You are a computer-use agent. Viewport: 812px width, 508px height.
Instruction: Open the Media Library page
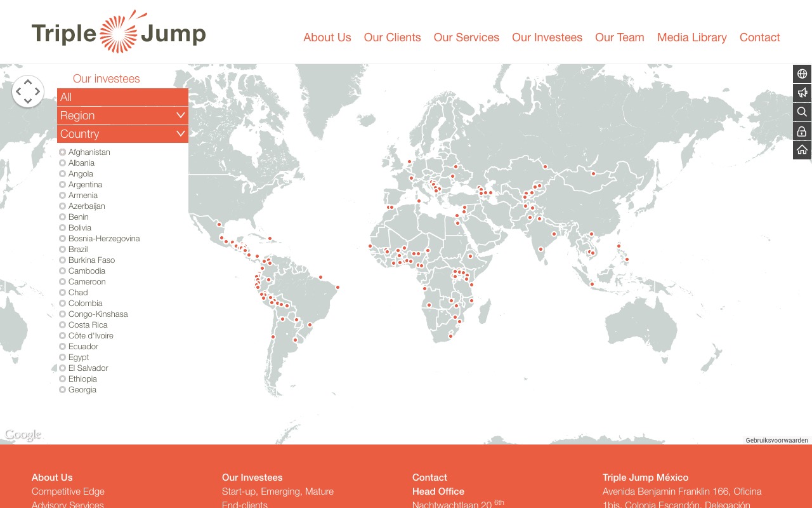click(x=691, y=37)
